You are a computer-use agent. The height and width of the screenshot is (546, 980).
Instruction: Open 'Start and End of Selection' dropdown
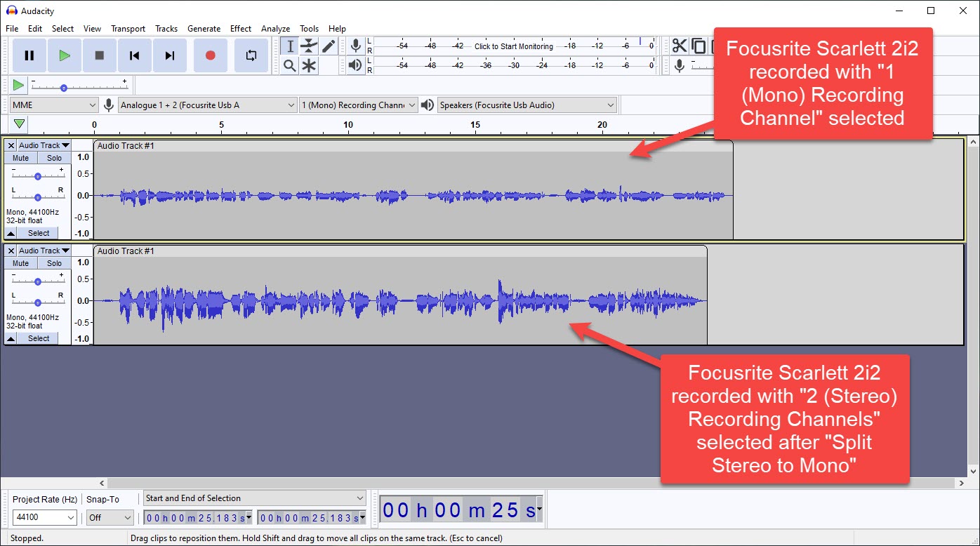255,498
